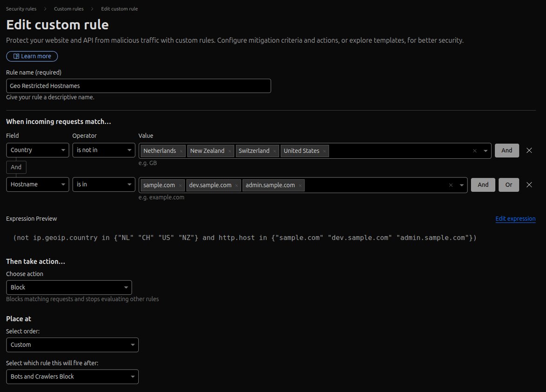Image resolution: width=546 pixels, height=392 pixels.
Task: Open the 'is not in' operator dropdown
Action: [x=104, y=150]
